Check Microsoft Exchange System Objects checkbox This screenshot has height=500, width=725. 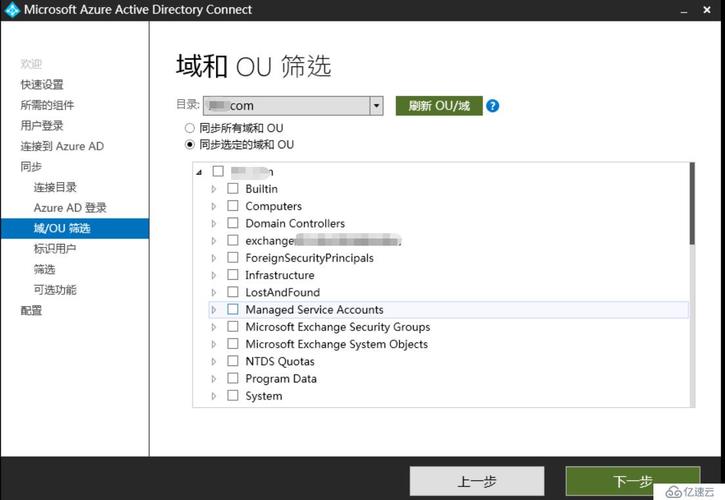[233, 344]
